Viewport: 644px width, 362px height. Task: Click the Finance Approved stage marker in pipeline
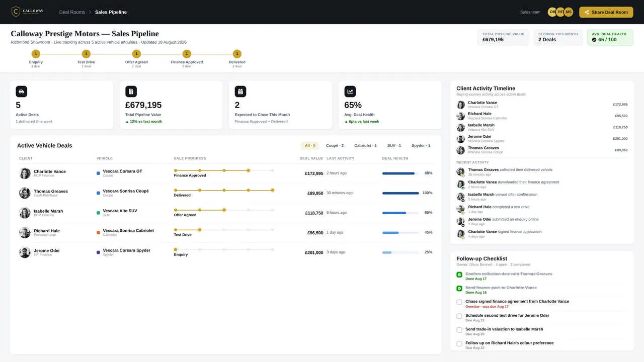coord(187,54)
